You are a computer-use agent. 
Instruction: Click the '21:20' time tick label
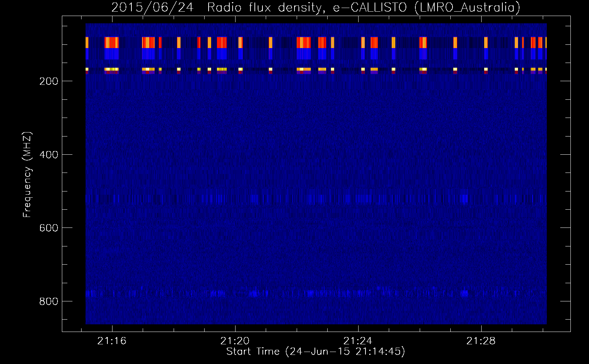pos(235,341)
